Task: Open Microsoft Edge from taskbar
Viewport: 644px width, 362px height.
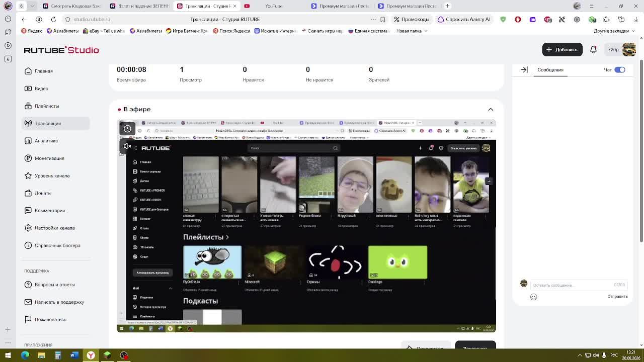Action: click(x=25, y=355)
